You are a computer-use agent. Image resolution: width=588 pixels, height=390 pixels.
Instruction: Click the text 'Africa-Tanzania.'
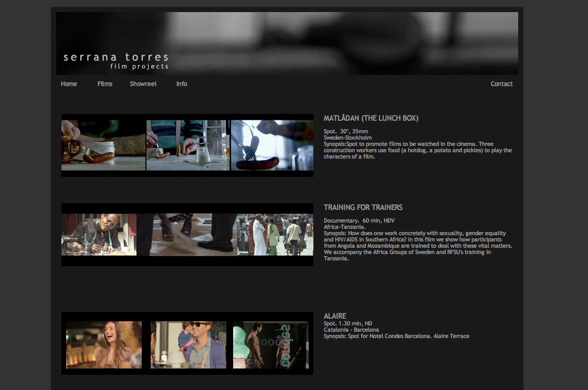(344, 227)
